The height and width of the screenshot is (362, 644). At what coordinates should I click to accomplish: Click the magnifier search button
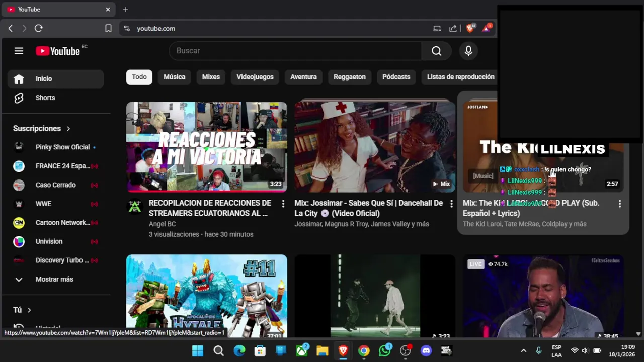click(x=436, y=51)
